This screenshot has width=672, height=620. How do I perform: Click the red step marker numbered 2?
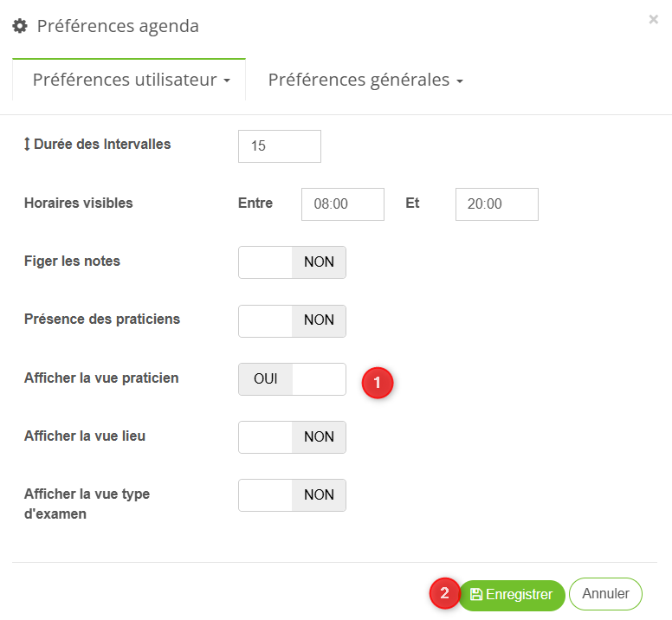[x=445, y=594]
